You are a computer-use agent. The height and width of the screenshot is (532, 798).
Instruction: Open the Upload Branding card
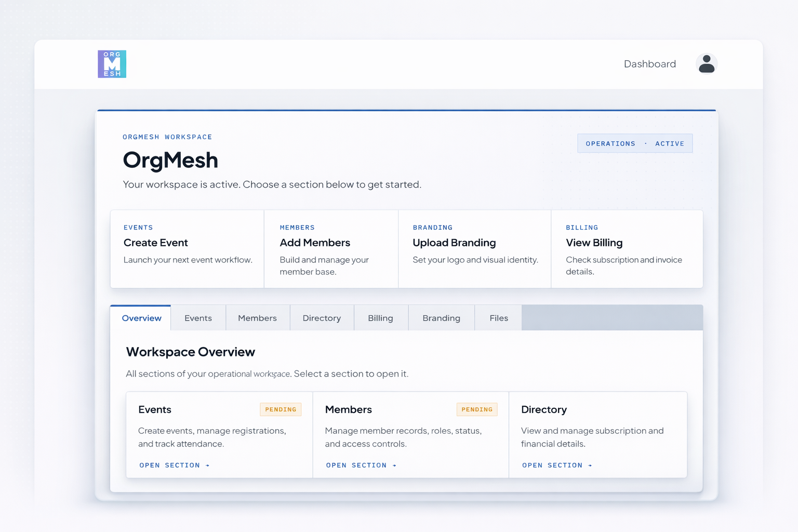click(474, 249)
